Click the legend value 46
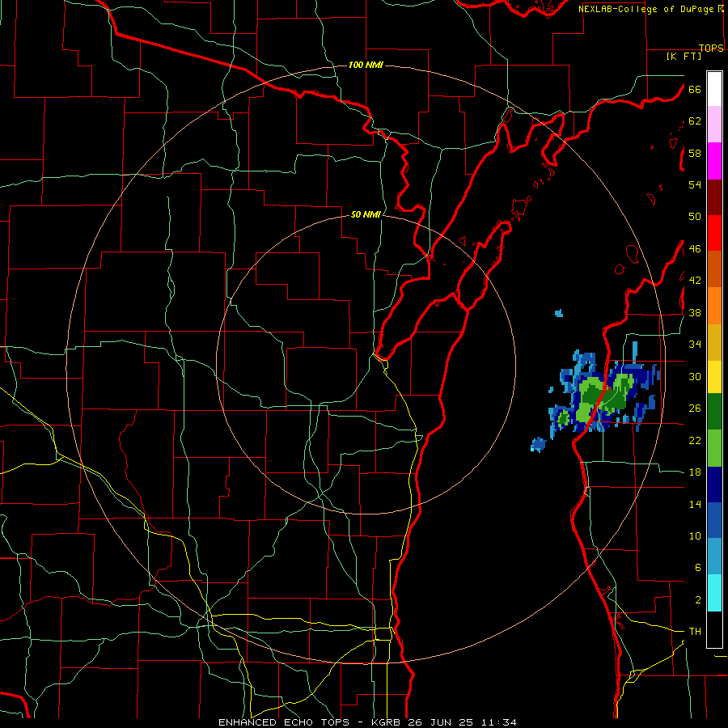 [x=695, y=248]
